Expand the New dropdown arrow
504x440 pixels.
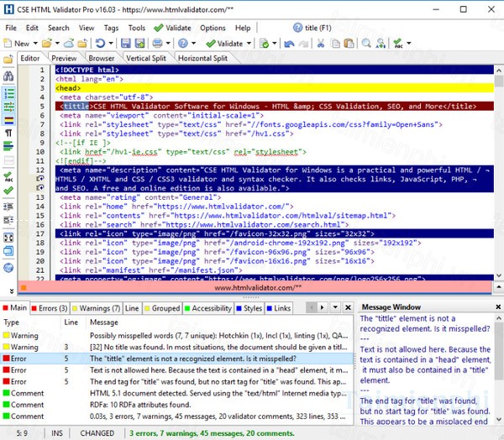[35, 44]
